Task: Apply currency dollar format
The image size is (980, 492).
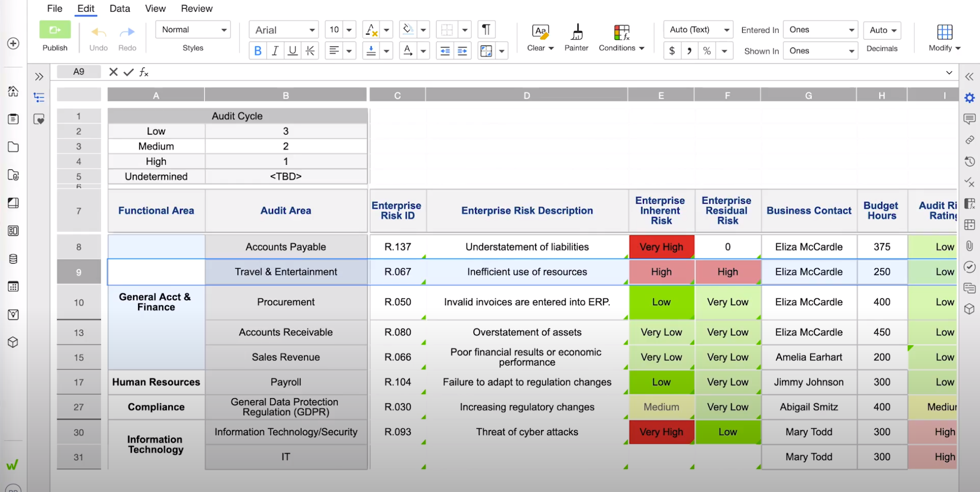Action: click(x=672, y=51)
